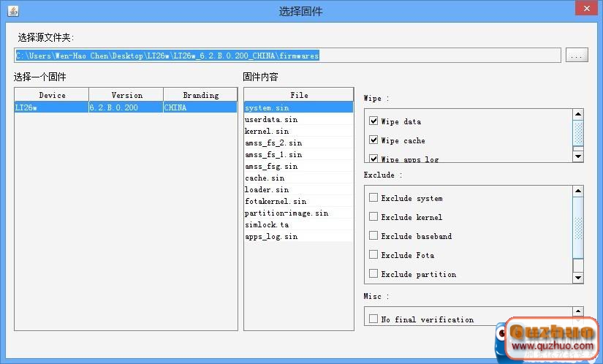The width and height of the screenshot is (603, 364).
Task: Enable the Exclude Fota checkbox
Action: 373,254
